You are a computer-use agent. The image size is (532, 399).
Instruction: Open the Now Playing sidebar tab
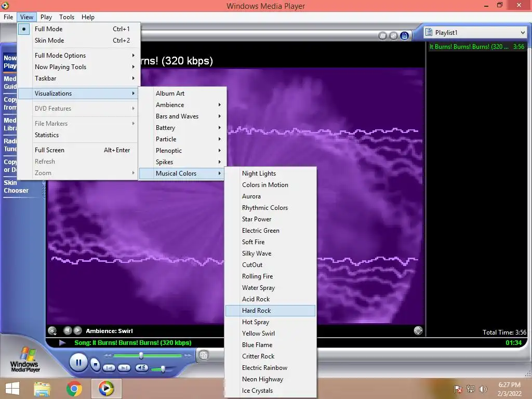point(10,62)
